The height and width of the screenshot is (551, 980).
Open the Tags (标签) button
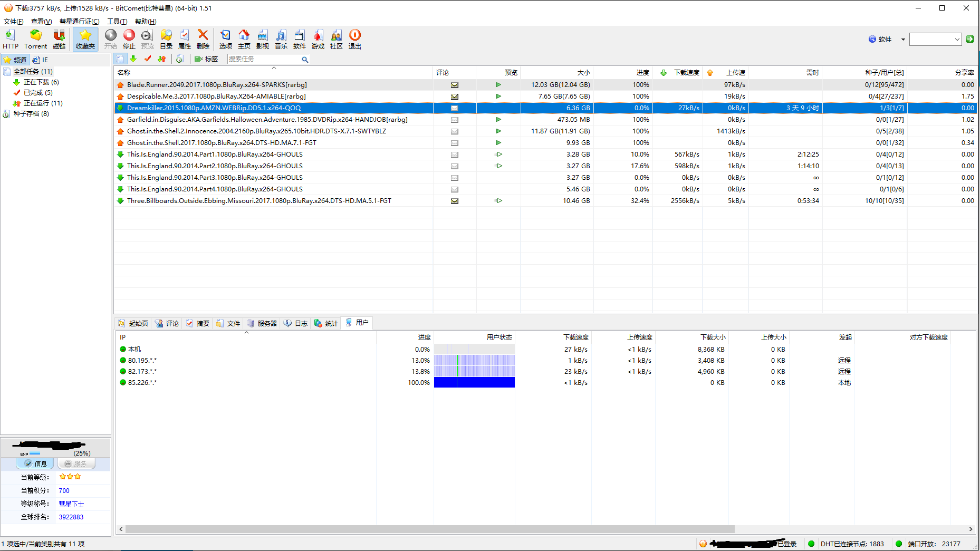click(x=206, y=59)
